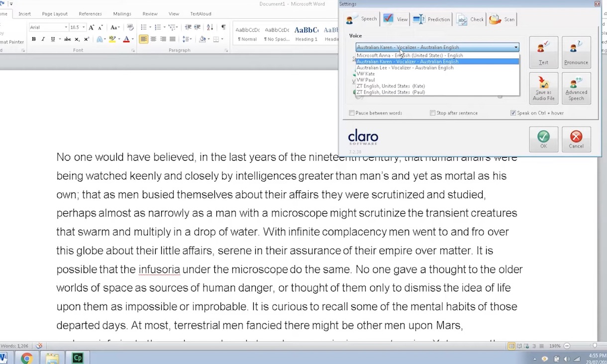Open the Pronounce tool
The height and width of the screenshot is (364, 607).
576,52
